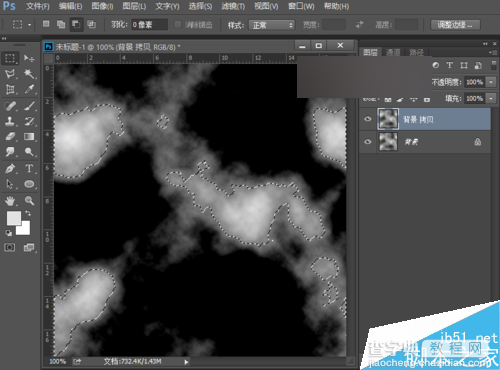This screenshot has width=500, height=370.
Task: Open the 窗口(W) menu
Action: 301,6
